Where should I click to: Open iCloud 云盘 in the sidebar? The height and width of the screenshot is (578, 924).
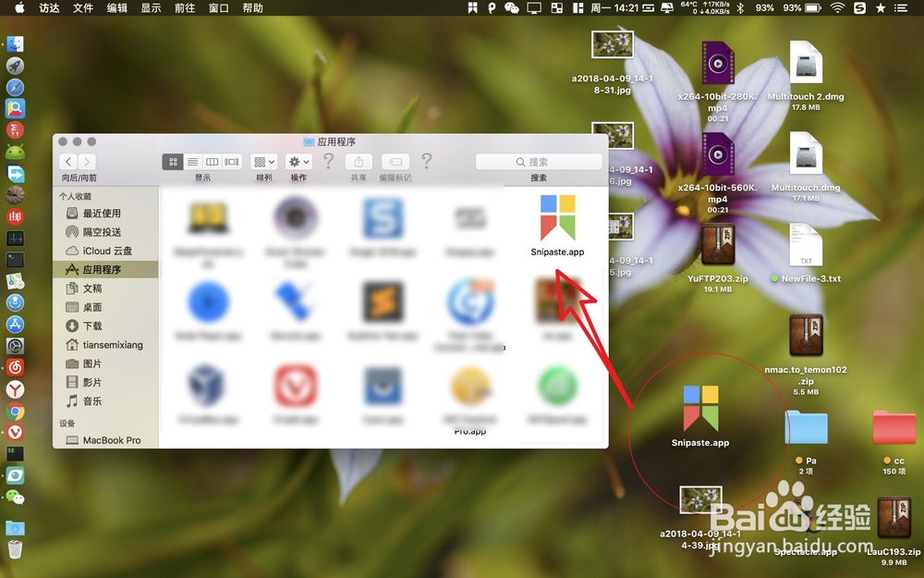click(x=106, y=251)
